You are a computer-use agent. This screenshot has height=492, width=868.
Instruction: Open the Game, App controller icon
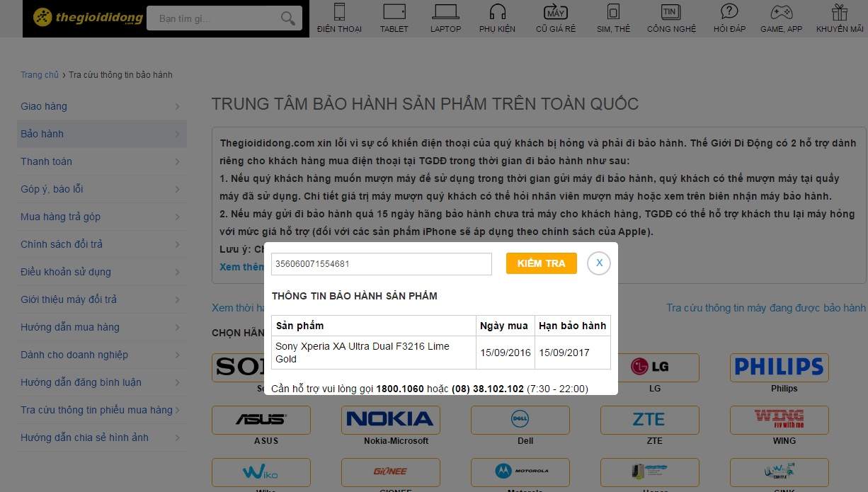(x=781, y=11)
